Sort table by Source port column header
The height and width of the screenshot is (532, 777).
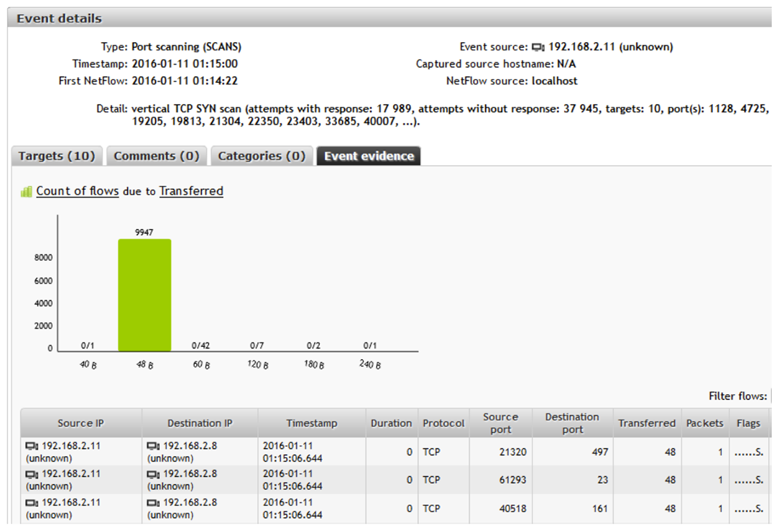point(501,423)
